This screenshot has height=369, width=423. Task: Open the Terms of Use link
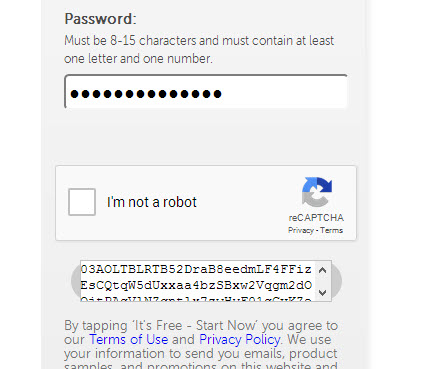[x=129, y=339]
